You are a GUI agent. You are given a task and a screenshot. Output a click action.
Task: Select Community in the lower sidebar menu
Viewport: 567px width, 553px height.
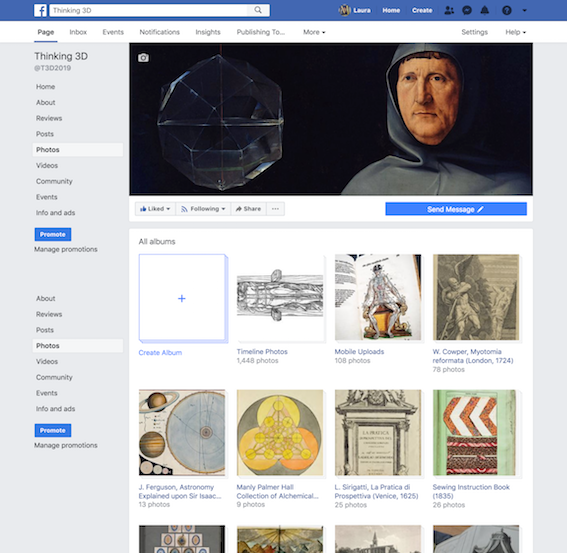coord(54,377)
